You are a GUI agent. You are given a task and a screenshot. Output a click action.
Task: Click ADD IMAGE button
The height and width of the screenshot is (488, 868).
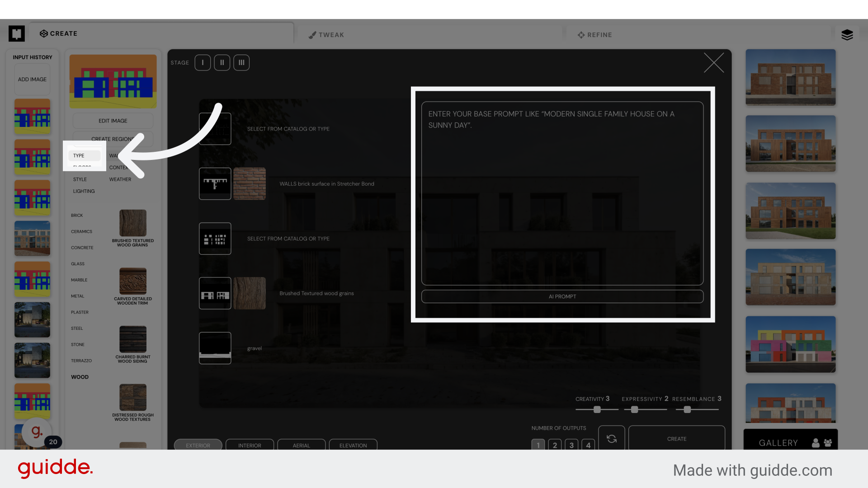click(32, 79)
